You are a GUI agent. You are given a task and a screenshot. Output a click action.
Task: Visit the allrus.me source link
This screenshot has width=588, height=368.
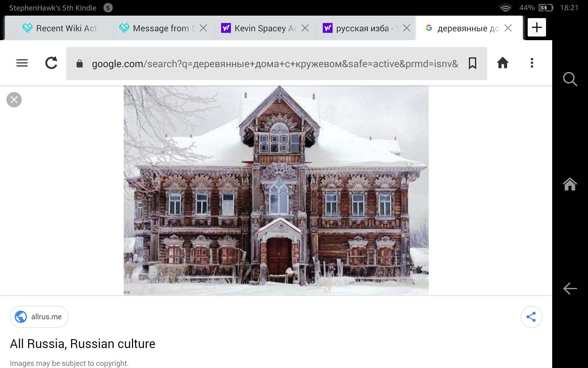pyautogui.click(x=39, y=317)
